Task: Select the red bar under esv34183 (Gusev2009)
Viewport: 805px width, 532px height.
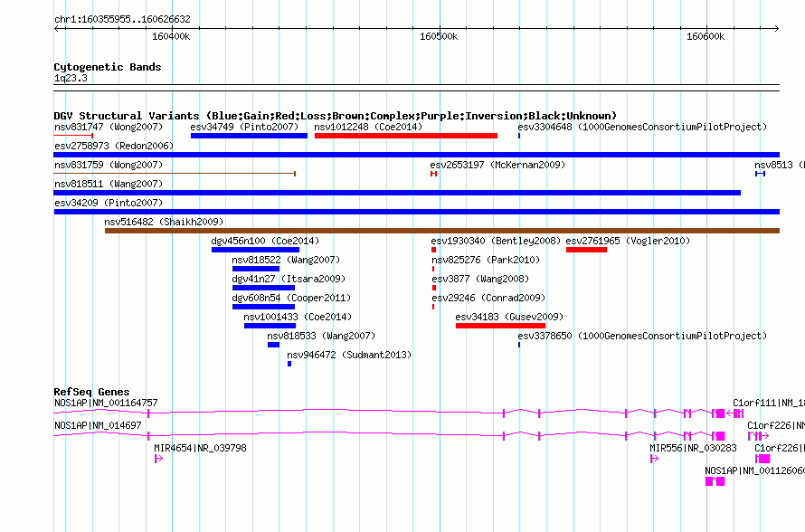Action: click(x=500, y=326)
